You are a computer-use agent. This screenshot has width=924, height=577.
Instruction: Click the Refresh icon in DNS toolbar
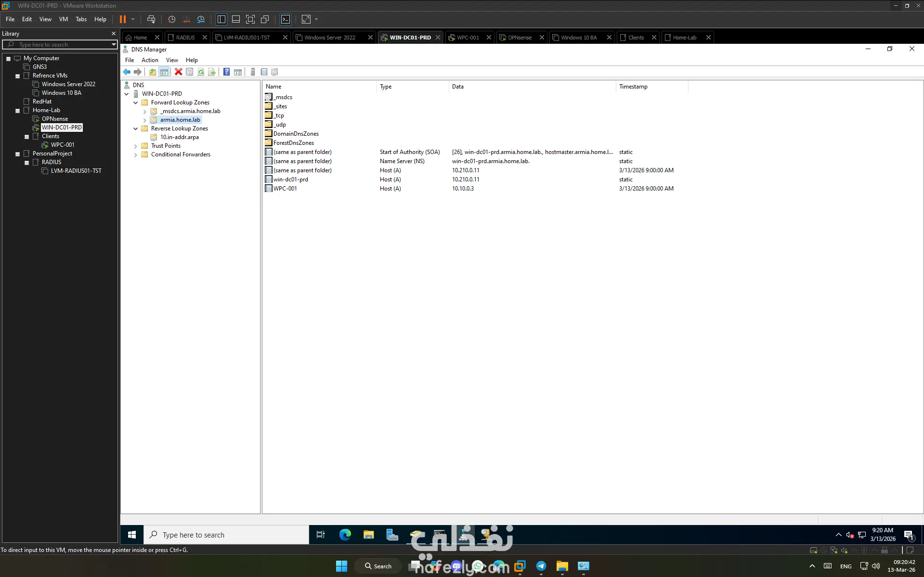201,72
